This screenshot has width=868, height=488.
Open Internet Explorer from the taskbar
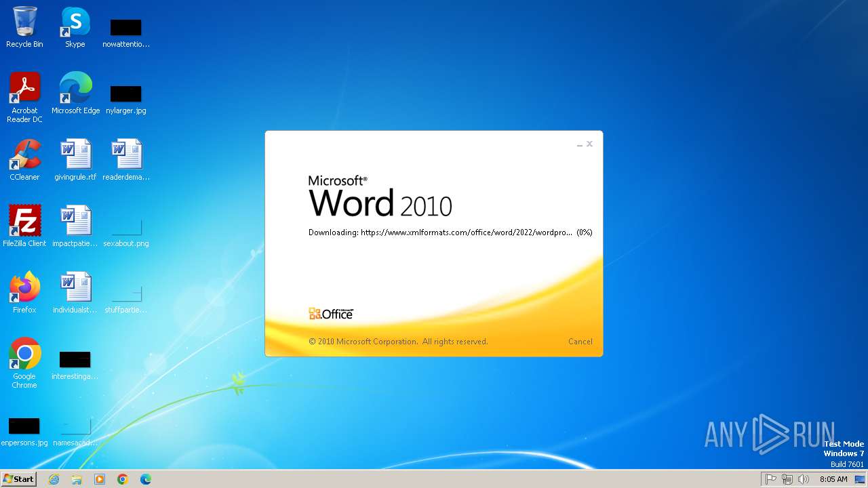click(x=54, y=479)
